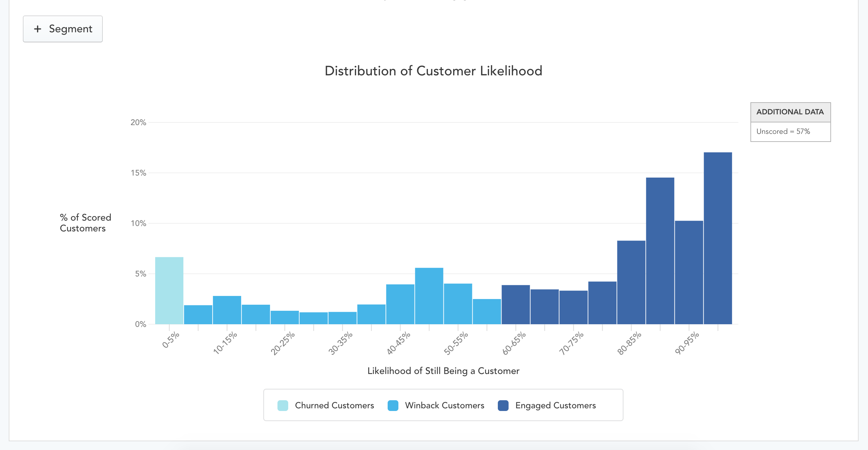Click the Distribution of Customer Likelihood title
Image resolution: width=868 pixels, height=450 pixels.
click(433, 71)
